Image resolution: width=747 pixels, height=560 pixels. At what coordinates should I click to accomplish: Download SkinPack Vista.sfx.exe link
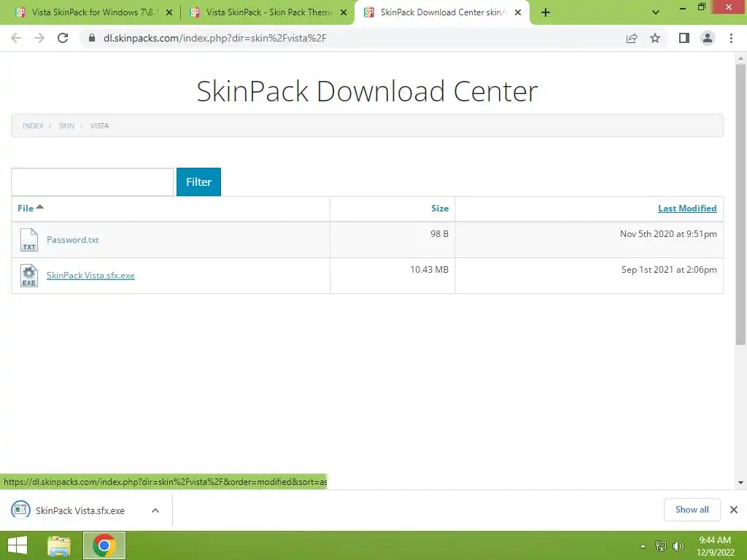[90, 275]
